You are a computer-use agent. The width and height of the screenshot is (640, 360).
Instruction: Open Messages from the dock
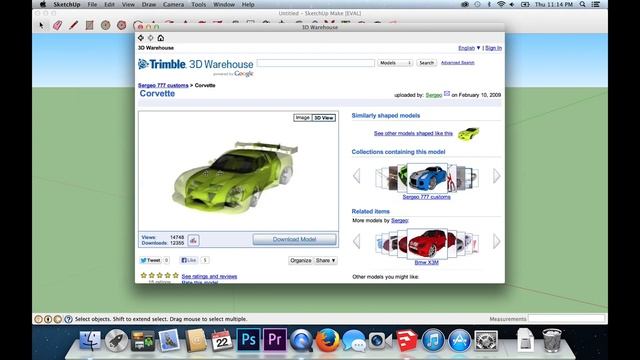pos(354,340)
